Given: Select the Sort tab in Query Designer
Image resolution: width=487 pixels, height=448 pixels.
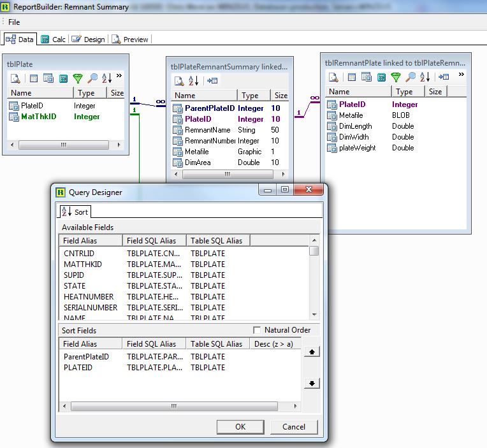Looking at the screenshot, I should [75, 212].
